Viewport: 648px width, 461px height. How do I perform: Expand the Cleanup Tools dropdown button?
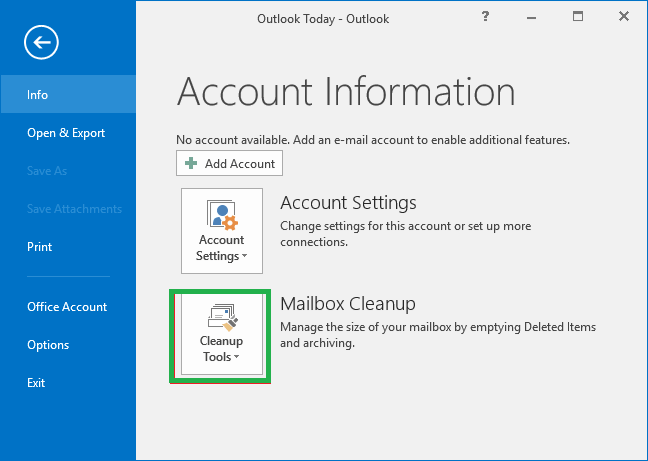[x=222, y=335]
